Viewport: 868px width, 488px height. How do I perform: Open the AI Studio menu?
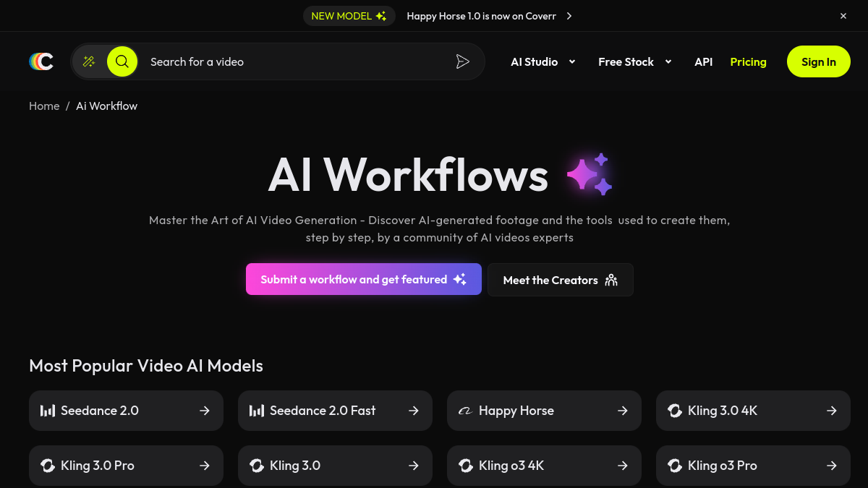pos(535,61)
